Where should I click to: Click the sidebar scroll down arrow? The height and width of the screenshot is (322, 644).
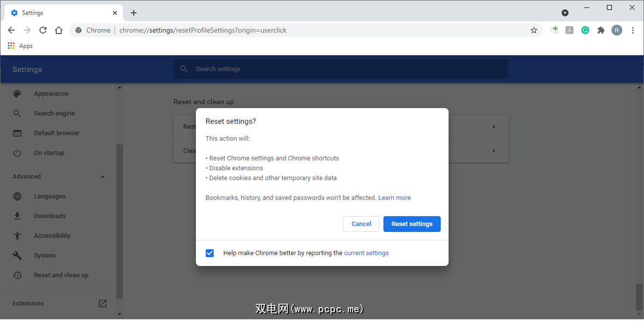pyautogui.click(x=120, y=314)
